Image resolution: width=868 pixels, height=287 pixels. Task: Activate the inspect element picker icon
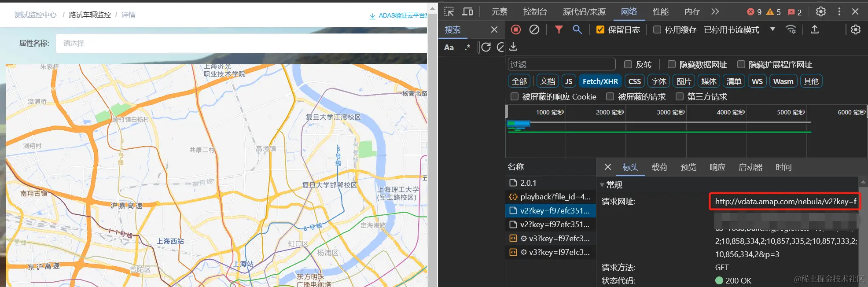(x=449, y=12)
